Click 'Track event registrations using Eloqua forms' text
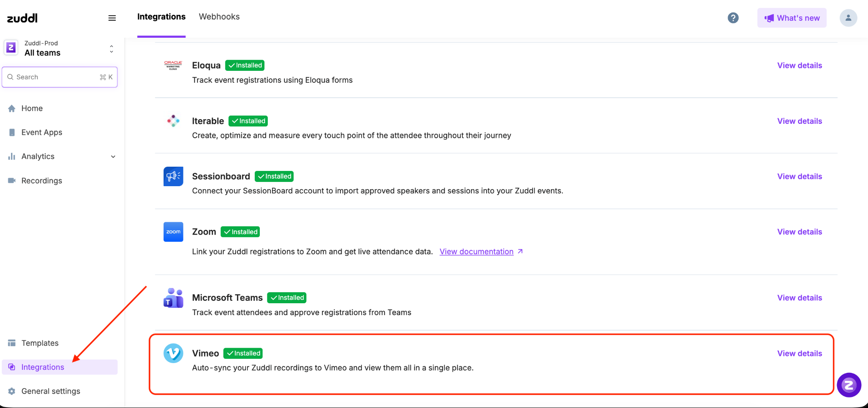 [273, 80]
